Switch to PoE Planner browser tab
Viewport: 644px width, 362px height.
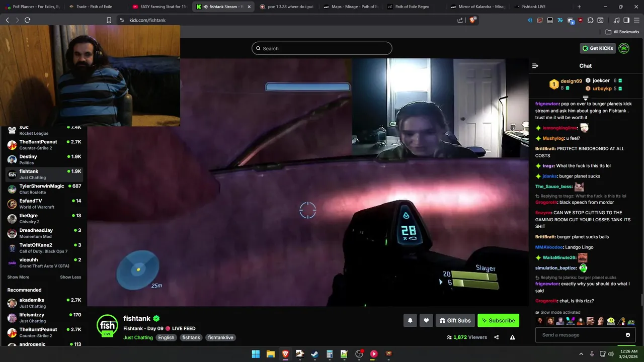click(32, 7)
